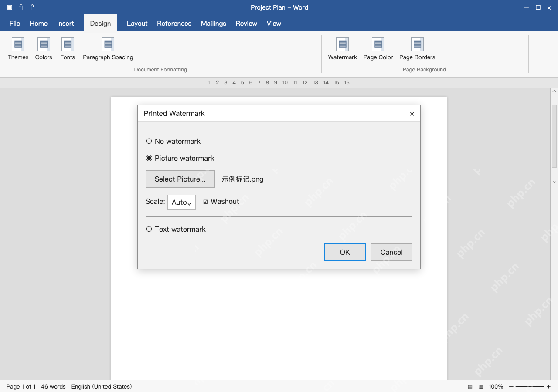Viewport: 558px width, 392px height.
Task: Close the Printed Watermark dialog
Action: (x=412, y=114)
